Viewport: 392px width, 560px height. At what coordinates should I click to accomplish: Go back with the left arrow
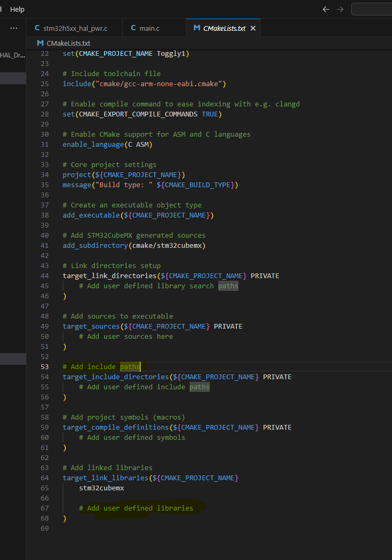(x=326, y=10)
